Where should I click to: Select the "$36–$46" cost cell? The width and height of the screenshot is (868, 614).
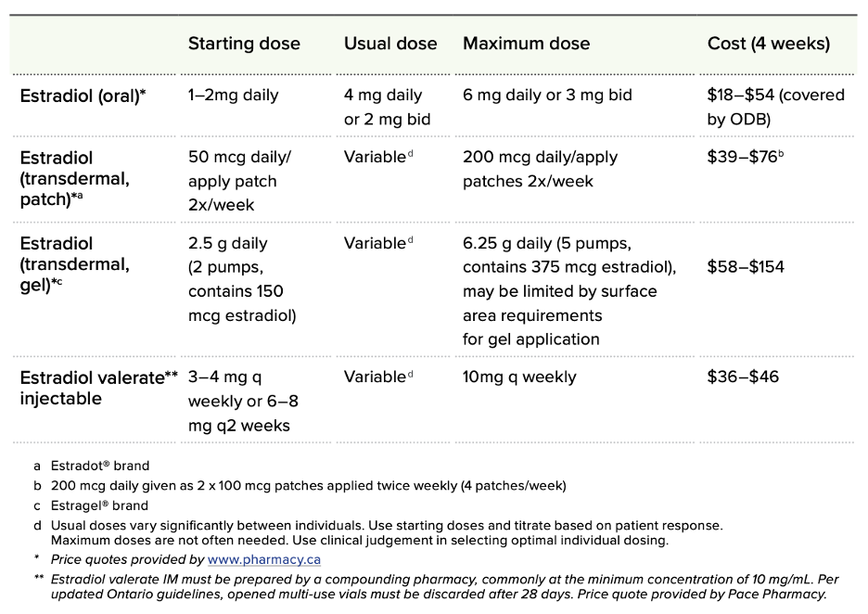tap(743, 377)
